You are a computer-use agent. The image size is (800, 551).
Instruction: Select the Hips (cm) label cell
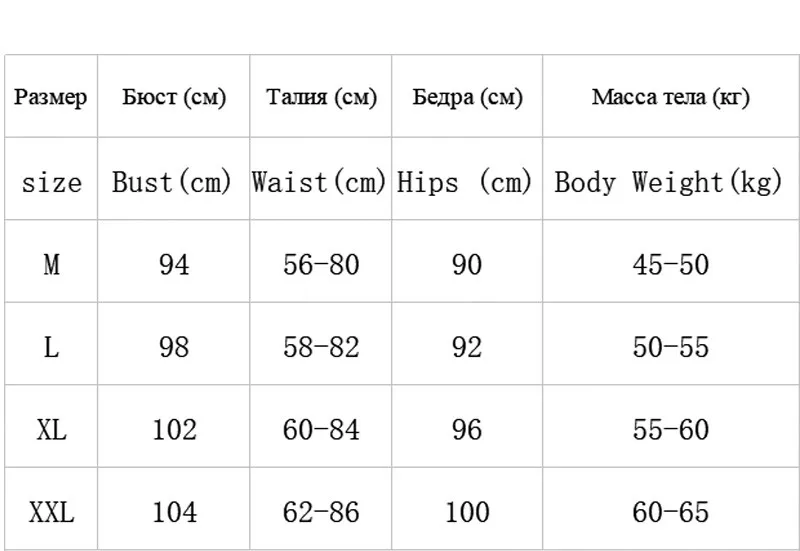465,182
